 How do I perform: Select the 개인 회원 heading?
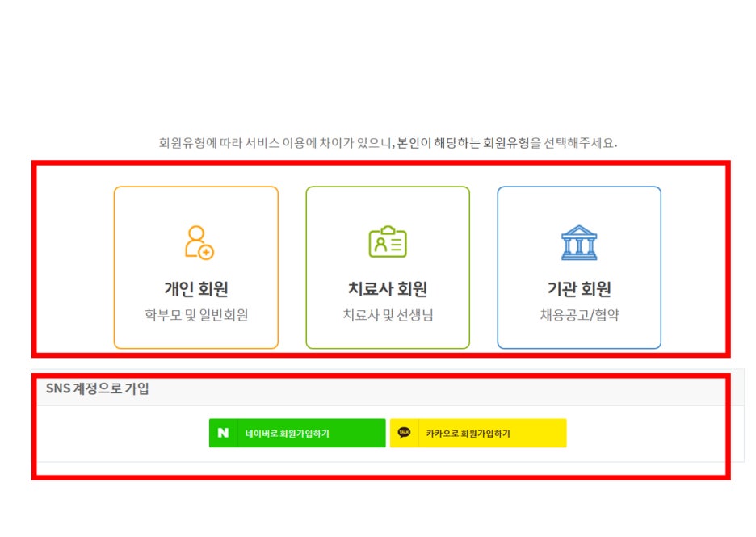coord(196,289)
